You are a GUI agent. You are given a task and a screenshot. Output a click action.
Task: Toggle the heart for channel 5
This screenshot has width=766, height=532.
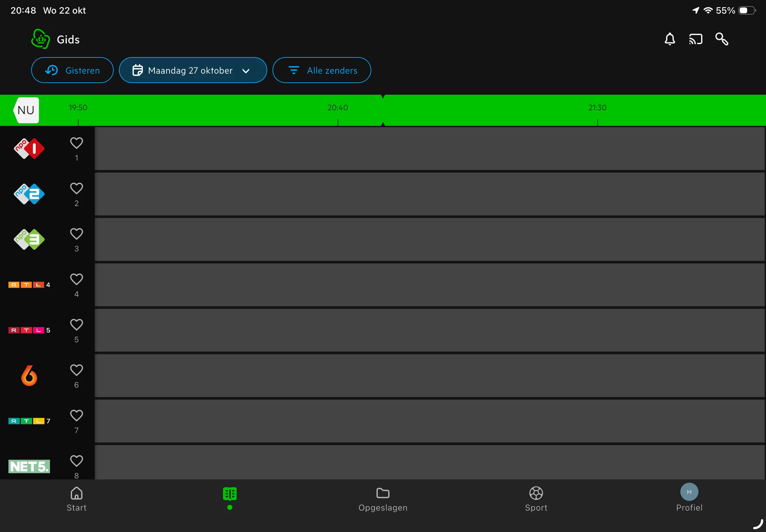tap(76, 325)
